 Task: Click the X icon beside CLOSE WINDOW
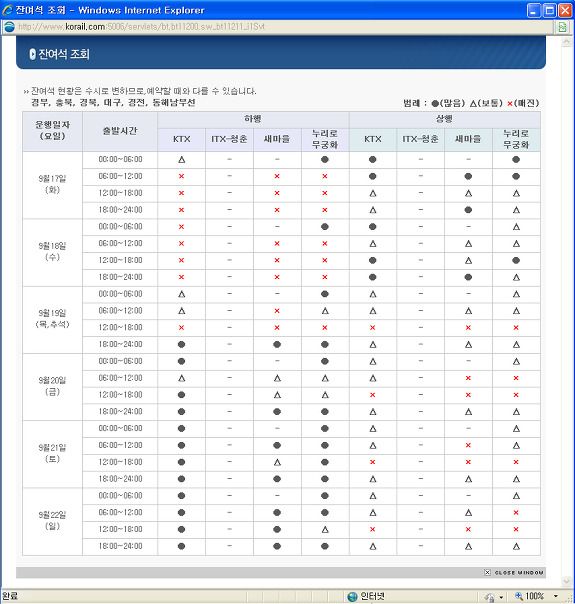[487, 573]
